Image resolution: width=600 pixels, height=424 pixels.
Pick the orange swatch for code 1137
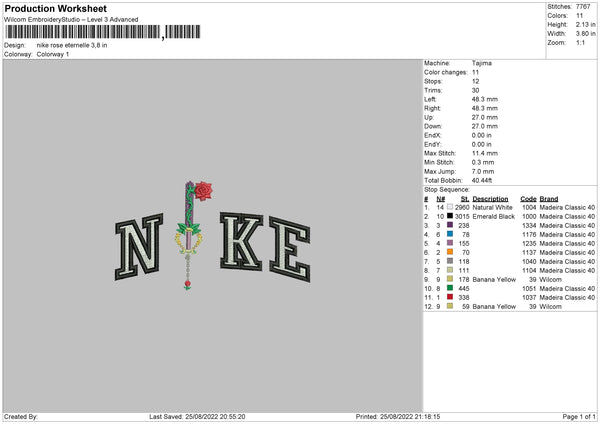450,252
